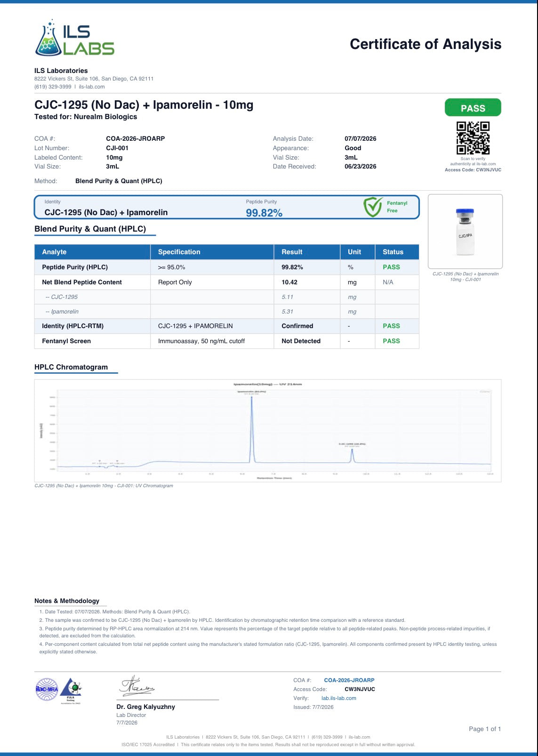This screenshot has width=538, height=756.
Task: Click the Specification column header
Action: [x=212, y=252]
